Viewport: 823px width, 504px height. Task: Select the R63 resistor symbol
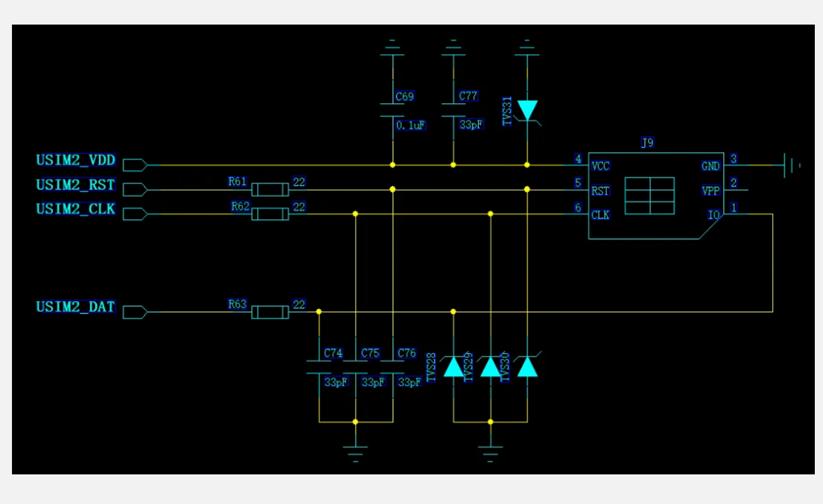coord(270,312)
